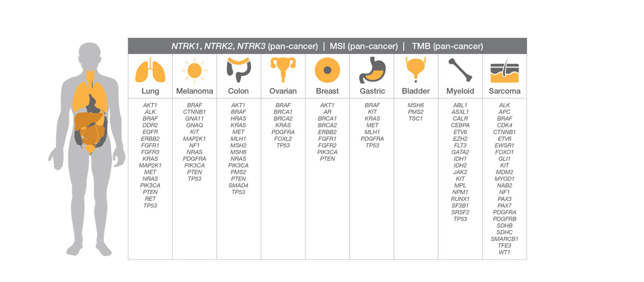Click the Lung column label
Viewport: 644px width, 282px height.
pyautogui.click(x=150, y=91)
